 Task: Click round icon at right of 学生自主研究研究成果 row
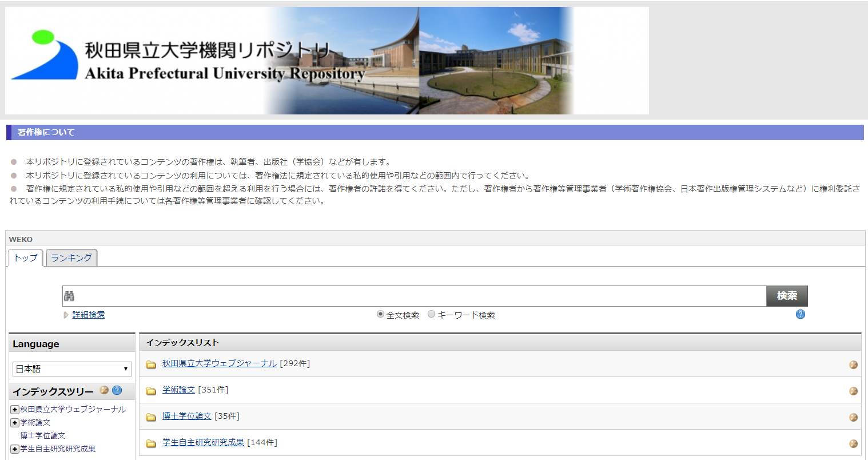(x=853, y=443)
